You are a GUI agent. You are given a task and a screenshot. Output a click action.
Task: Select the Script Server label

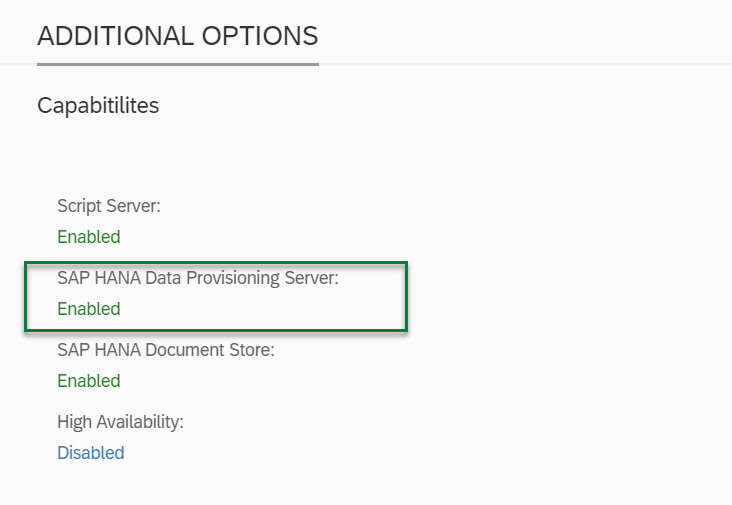[x=109, y=206]
